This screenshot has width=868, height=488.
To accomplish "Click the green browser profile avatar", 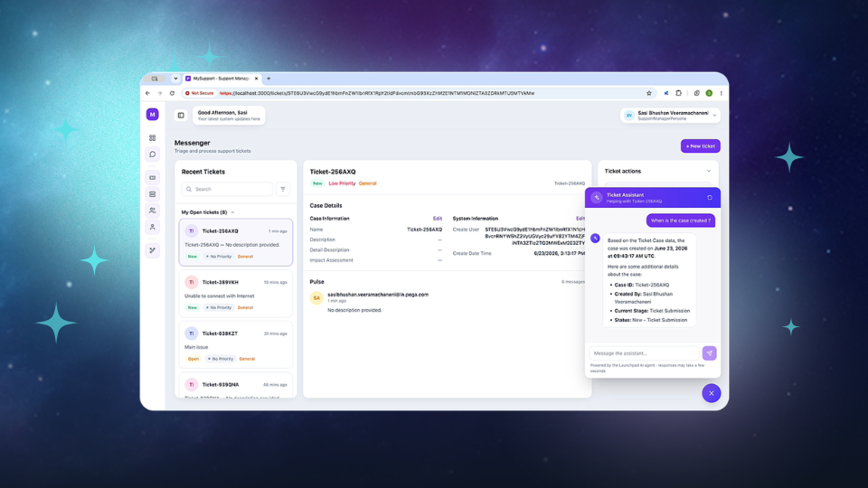I will click(x=709, y=93).
